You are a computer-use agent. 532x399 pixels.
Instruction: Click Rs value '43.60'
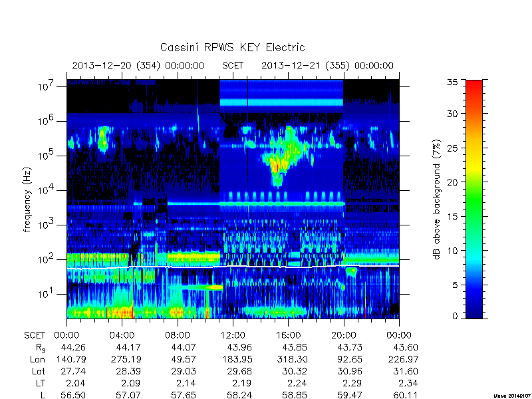point(406,347)
